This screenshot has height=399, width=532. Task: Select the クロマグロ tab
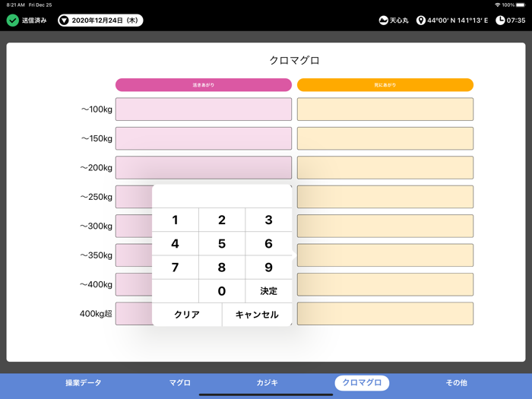pyautogui.click(x=362, y=383)
